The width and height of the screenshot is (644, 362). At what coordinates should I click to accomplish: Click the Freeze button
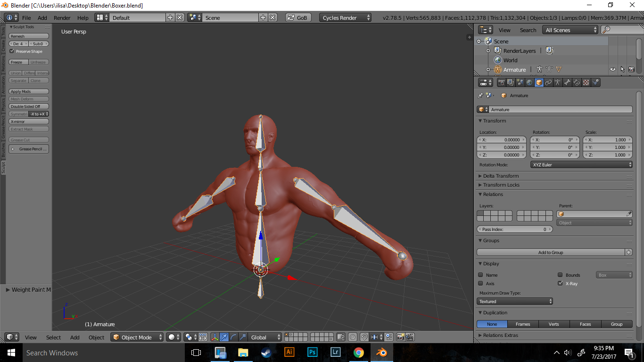point(18,62)
